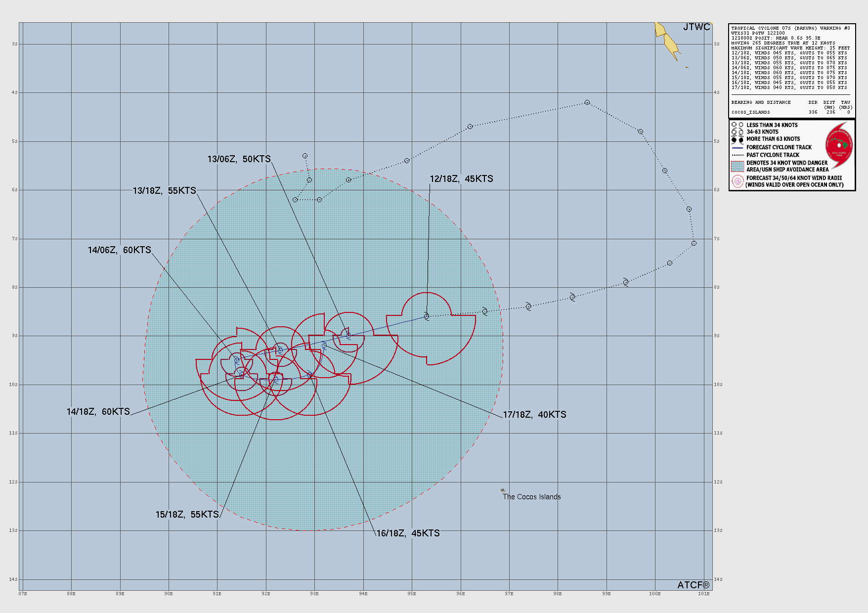Click the JTWC hurricane logo in legend
The width and height of the screenshot is (868, 613).
(839, 145)
